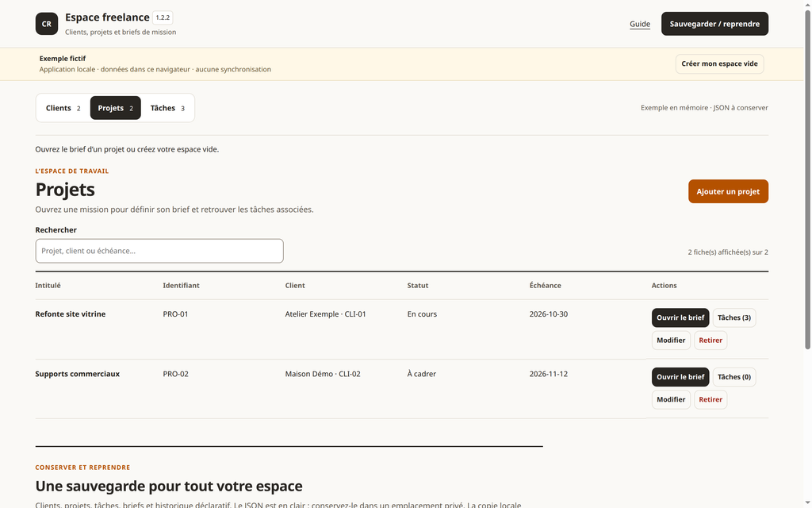
Task: Click Sauvegarder / reprendre button
Action: tap(714, 24)
